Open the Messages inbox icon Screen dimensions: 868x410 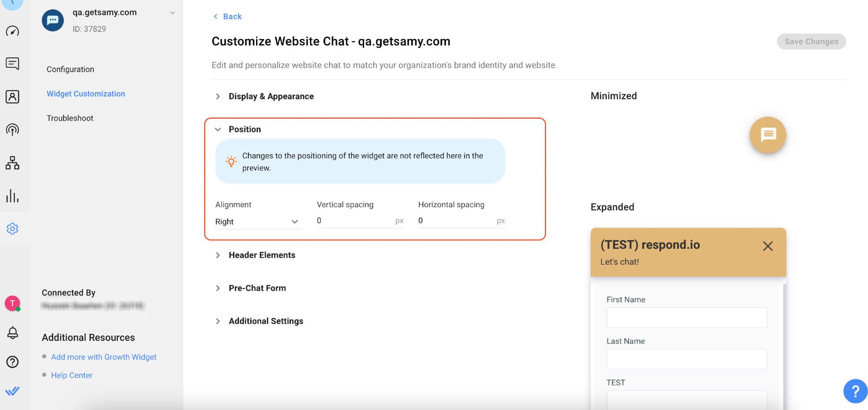point(13,64)
